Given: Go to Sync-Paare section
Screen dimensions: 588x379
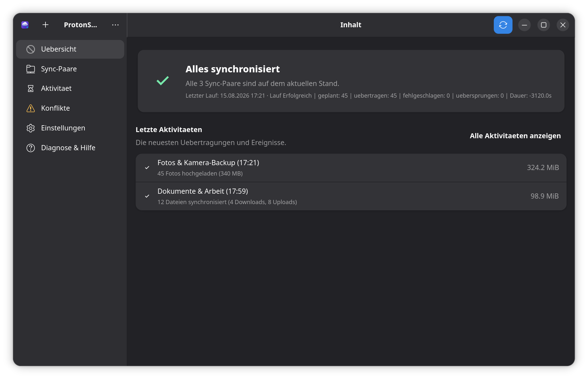Looking at the screenshot, I should 70,69.
